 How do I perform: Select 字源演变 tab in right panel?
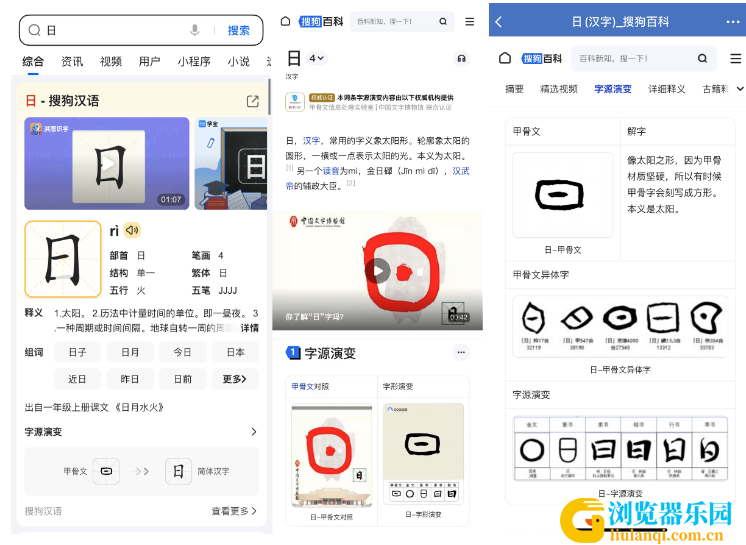pos(613,89)
